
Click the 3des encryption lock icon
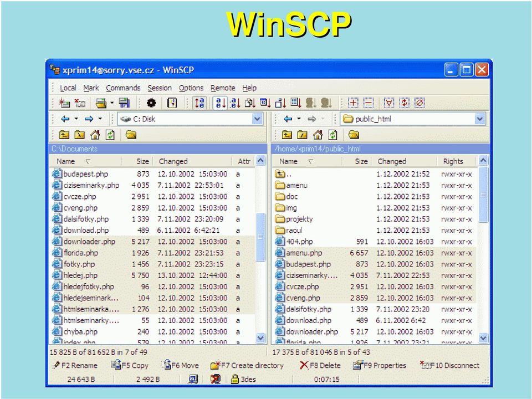point(235,379)
